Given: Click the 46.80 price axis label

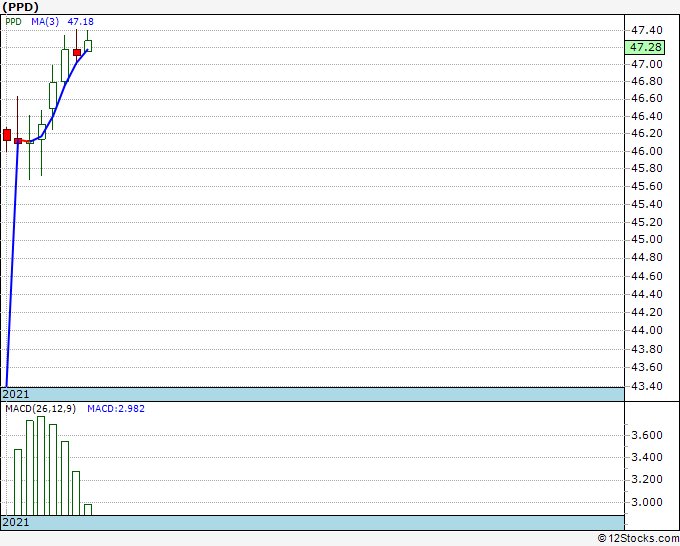Looking at the screenshot, I should point(646,82).
